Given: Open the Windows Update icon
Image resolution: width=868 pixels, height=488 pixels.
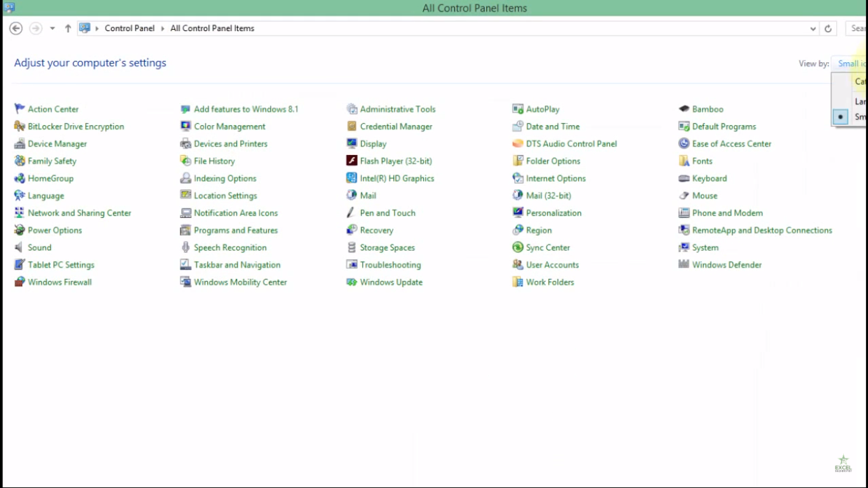Looking at the screenshot, I should [351, 282].
